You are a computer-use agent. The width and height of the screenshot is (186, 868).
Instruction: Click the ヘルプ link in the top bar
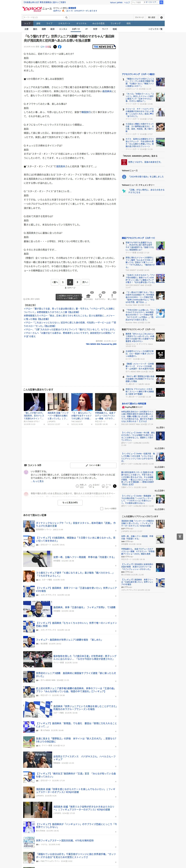click(127, 2)
